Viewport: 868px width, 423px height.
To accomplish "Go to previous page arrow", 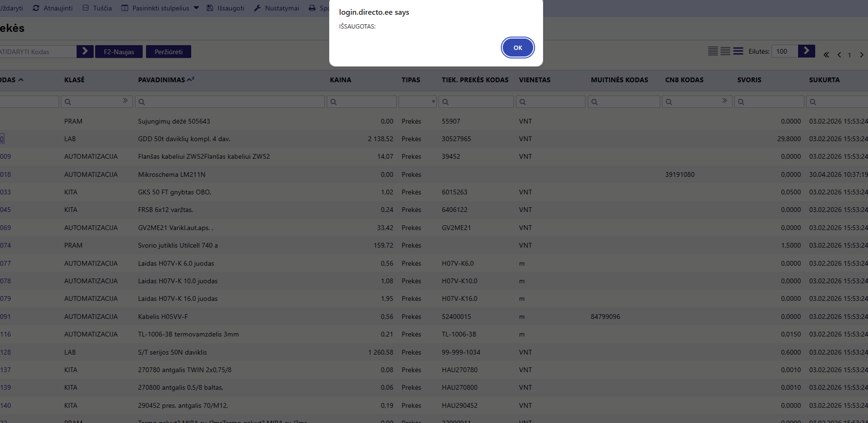I will pos(839,55).
